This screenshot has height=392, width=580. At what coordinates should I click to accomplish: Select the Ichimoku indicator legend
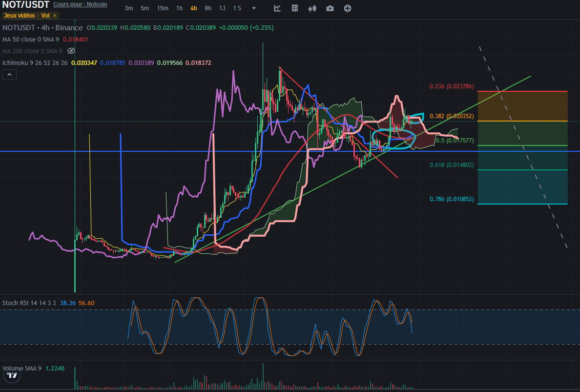[35, 62]
